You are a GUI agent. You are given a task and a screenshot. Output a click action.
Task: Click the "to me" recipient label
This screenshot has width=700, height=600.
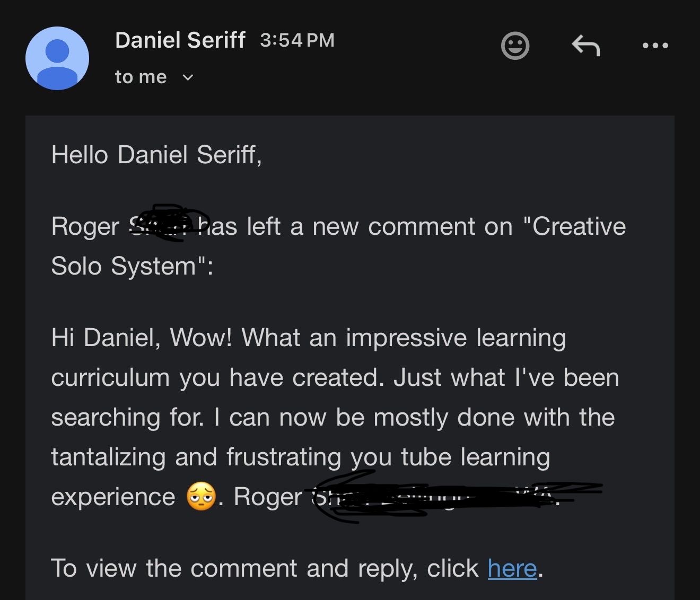(141, 77)
